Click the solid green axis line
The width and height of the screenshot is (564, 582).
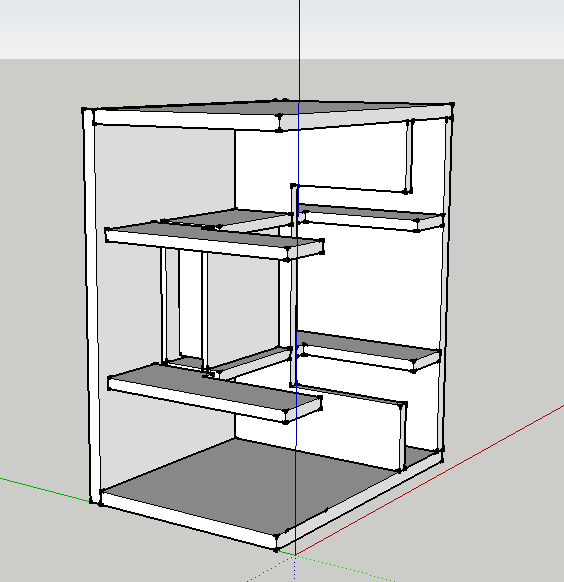45,489
